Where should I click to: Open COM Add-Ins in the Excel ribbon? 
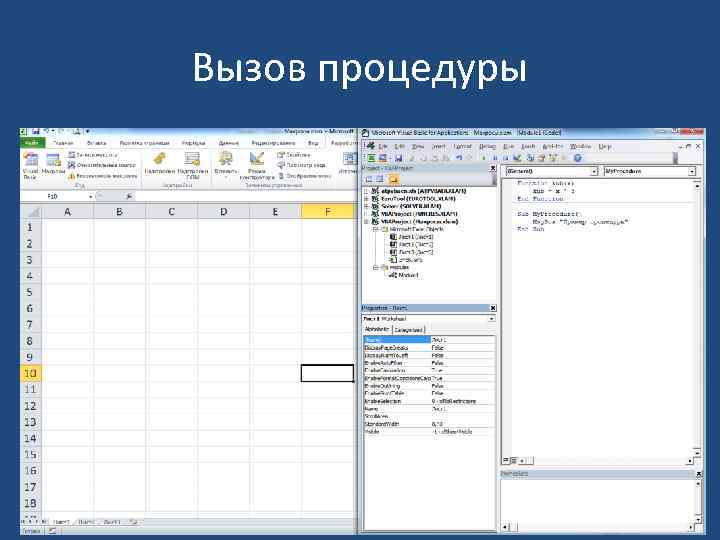[193, 165]
